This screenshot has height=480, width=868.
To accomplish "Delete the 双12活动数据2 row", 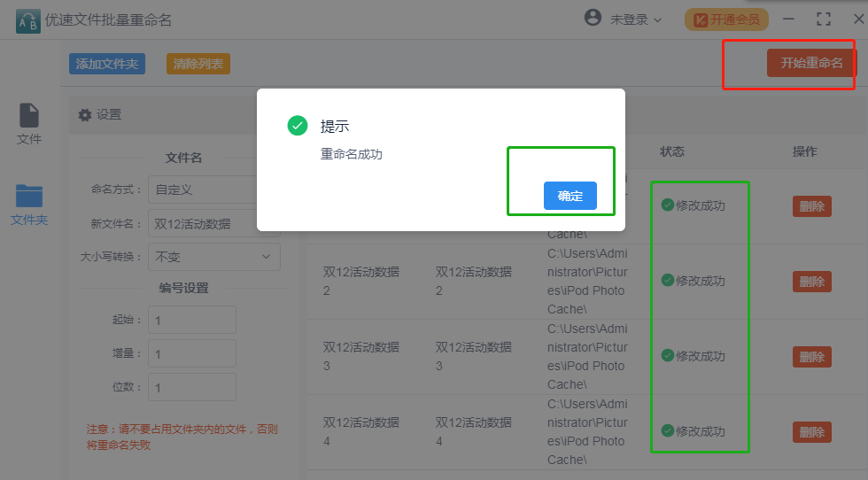I will [x=812, y=282].
